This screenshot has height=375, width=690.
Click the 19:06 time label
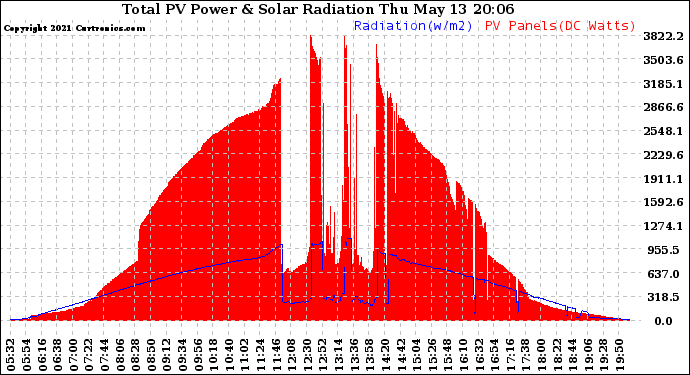(589, 355)
